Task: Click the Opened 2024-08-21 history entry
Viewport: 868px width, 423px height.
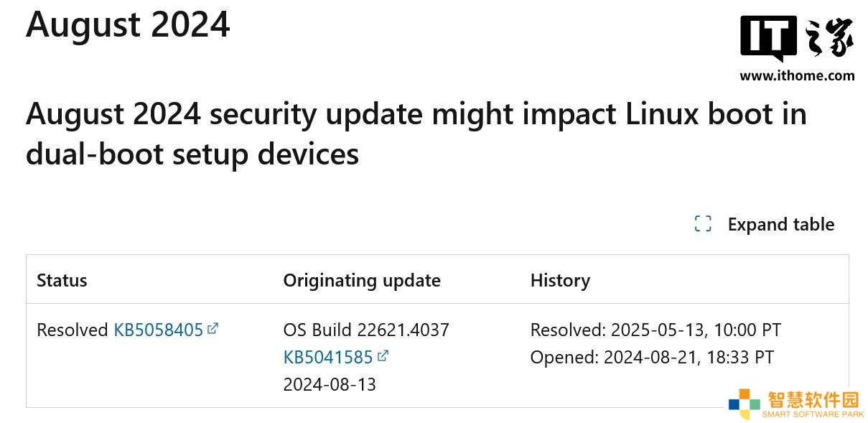Action: coord(652,357)
